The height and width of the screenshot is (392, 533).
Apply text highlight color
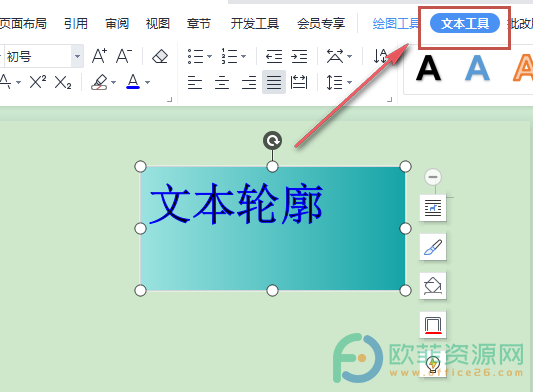[x=99, y=82]
